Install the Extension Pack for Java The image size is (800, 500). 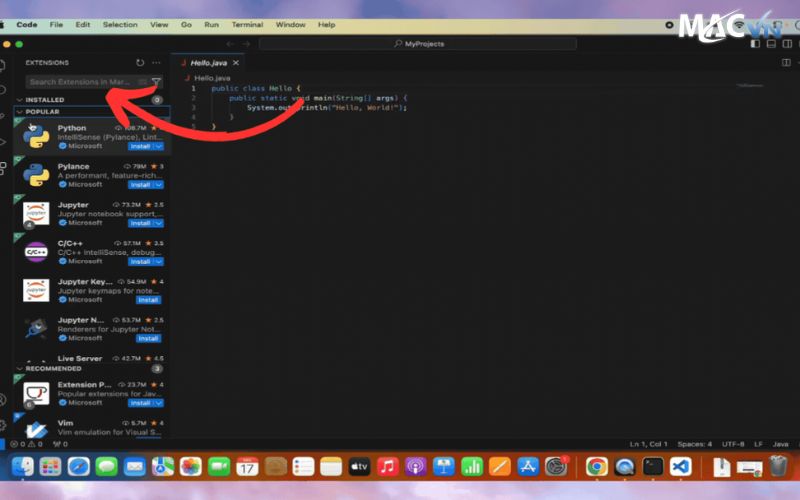[x=140, y=403]
